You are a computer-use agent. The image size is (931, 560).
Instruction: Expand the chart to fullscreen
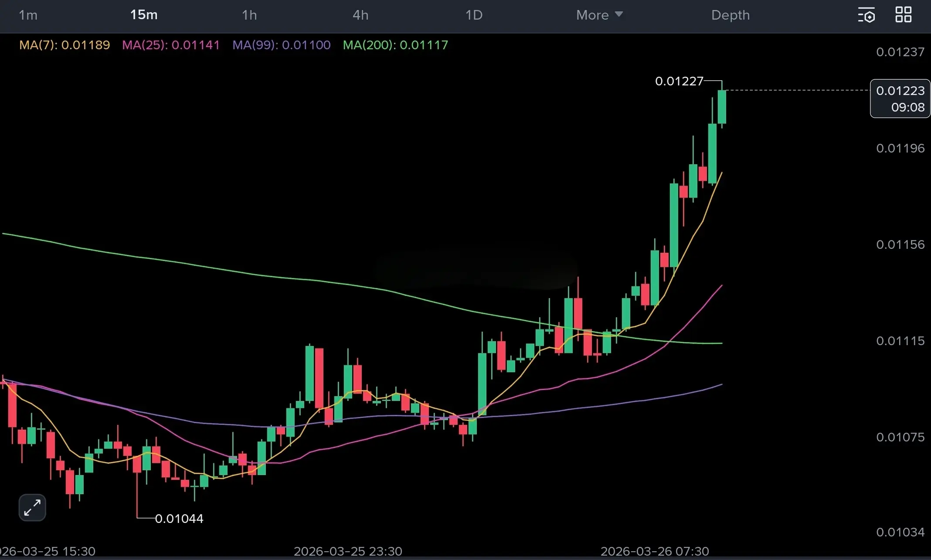click(x=32, y=508)
